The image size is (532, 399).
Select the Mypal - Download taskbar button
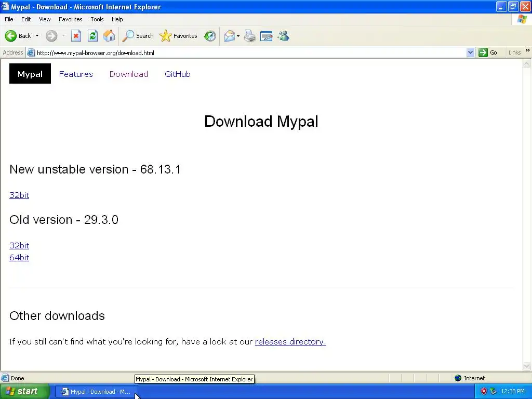click(x=96, y=392)
